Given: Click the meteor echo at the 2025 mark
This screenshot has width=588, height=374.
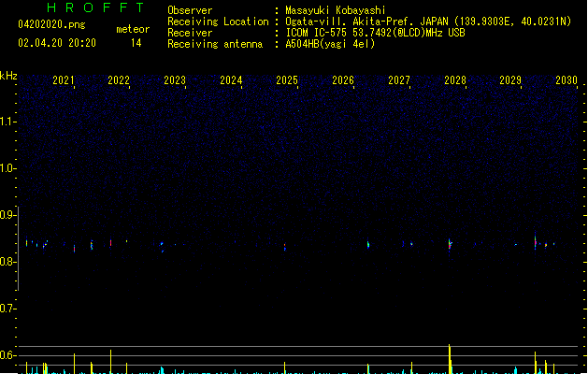Looking at the screenshot, I should (284, 247).
